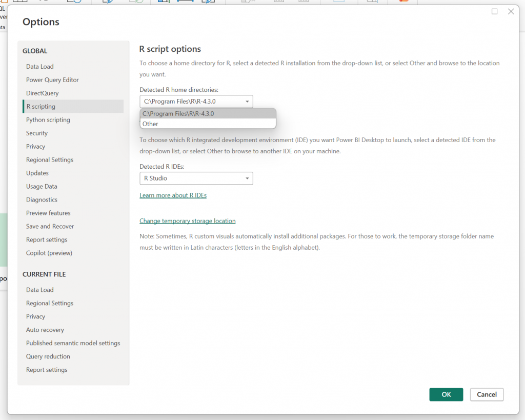Close the Options dialog with X icon
This screenshot has height=420, width=525.
(x=511, y=11)
